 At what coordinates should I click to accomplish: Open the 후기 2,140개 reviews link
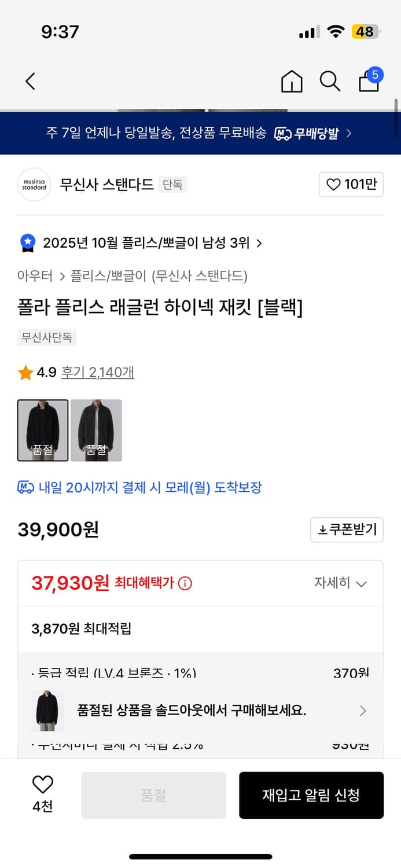coord(97,373)
